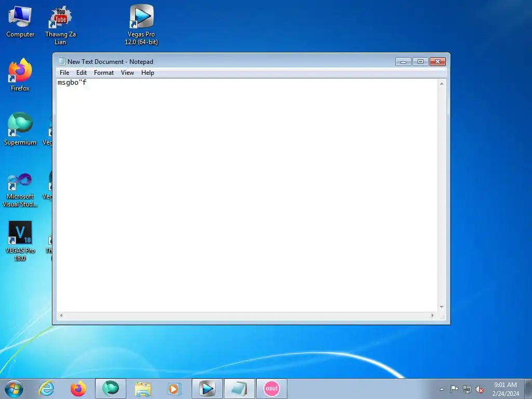This screenshot has height=399, width=532.
Task: Show hidden system tray icons
Action: [x=442, y=389]
